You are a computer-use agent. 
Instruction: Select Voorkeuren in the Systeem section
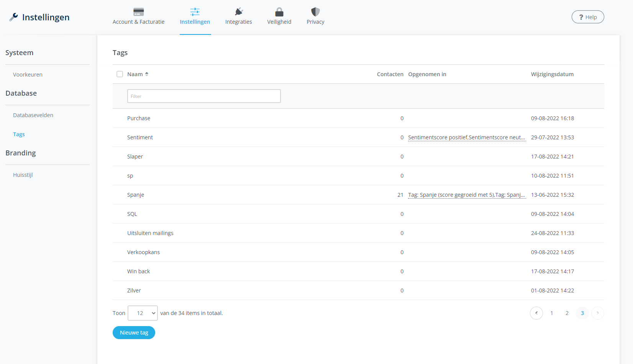[x=28, y=75]
